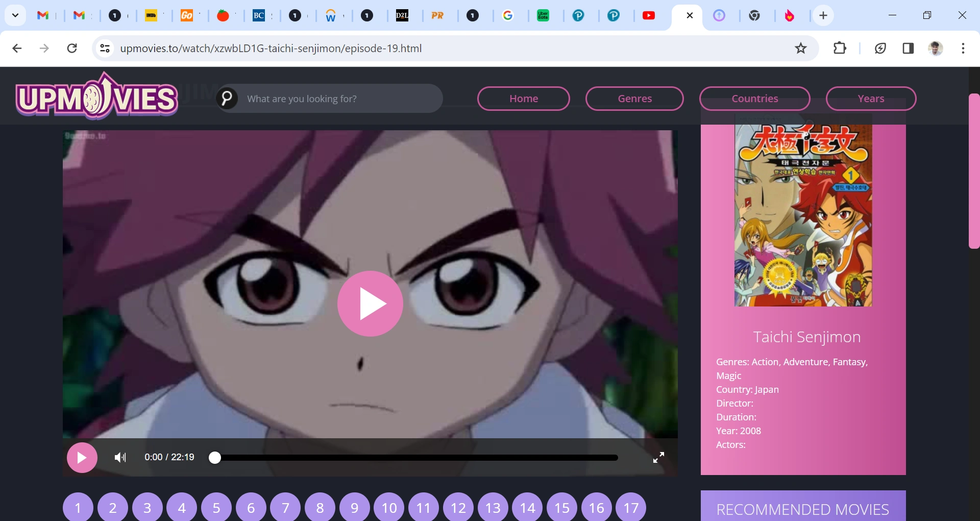Switch to the red flame icon tab

click(x=790, y=16)
